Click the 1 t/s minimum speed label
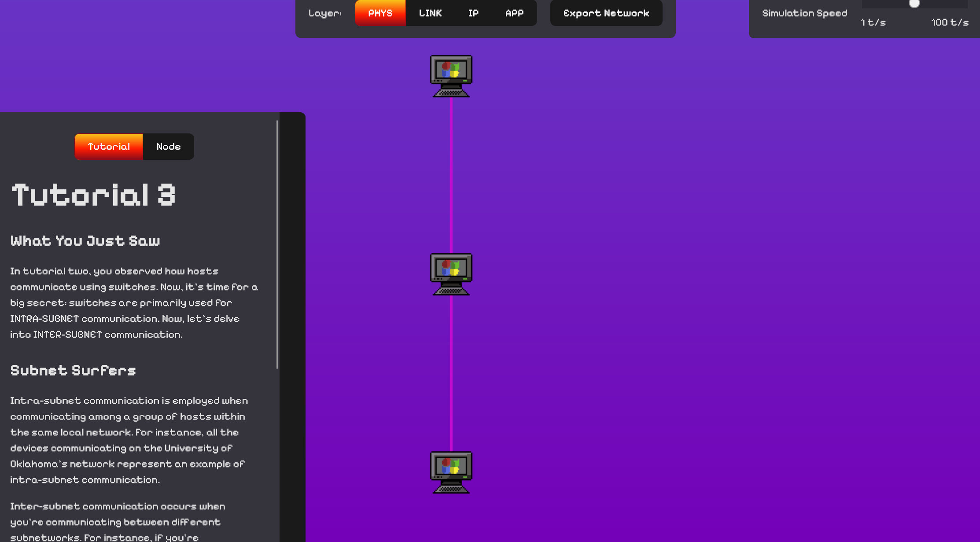980x542 pixels. click(x=873, y=22)
